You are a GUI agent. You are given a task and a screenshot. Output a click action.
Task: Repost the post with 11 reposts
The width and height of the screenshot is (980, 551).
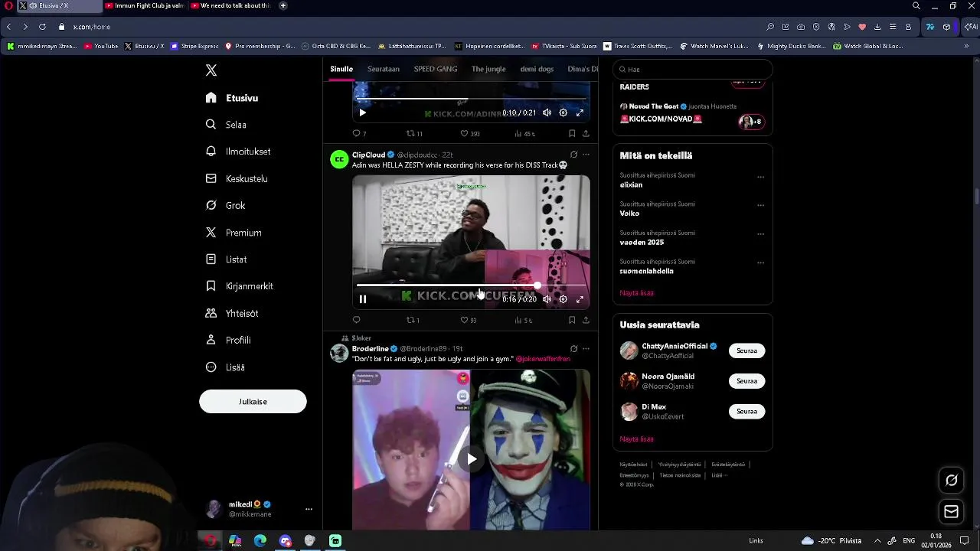point(414,133)
